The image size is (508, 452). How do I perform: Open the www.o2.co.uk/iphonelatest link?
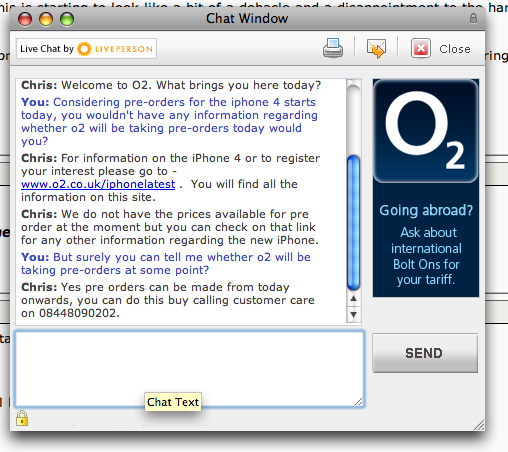click(98, 184)
